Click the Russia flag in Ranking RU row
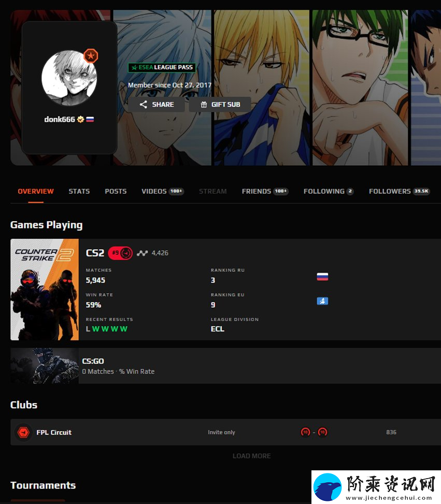This screenshot has height=504, width=441. pos(322,277)
